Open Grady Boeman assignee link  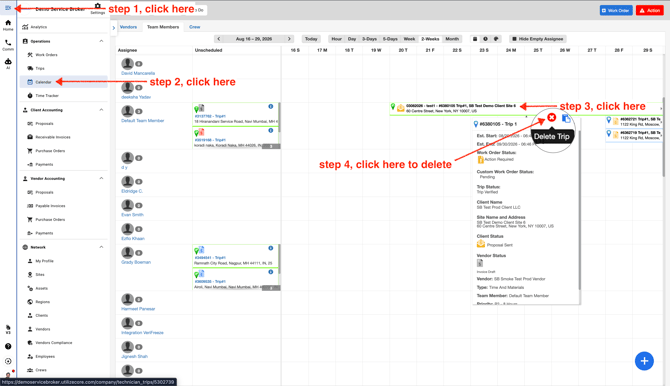point(136,262)
